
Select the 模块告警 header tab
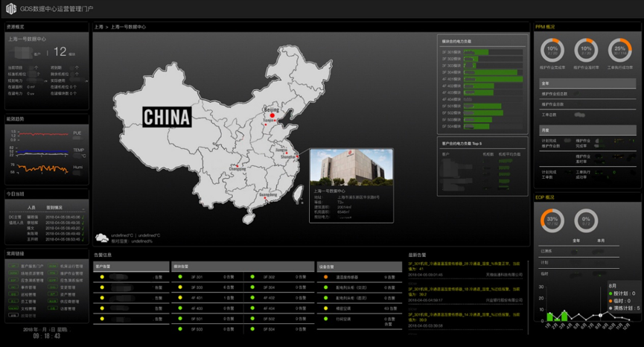coord(243,267)
